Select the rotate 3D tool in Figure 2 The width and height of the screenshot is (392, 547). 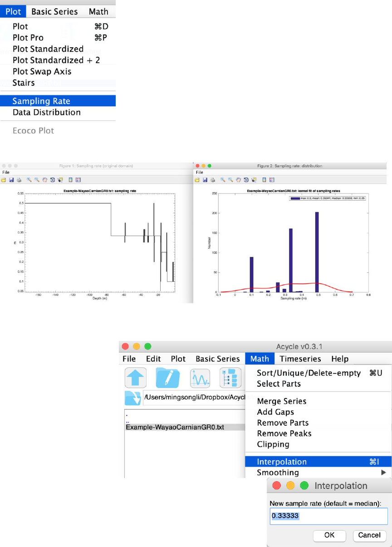point(246,180)
